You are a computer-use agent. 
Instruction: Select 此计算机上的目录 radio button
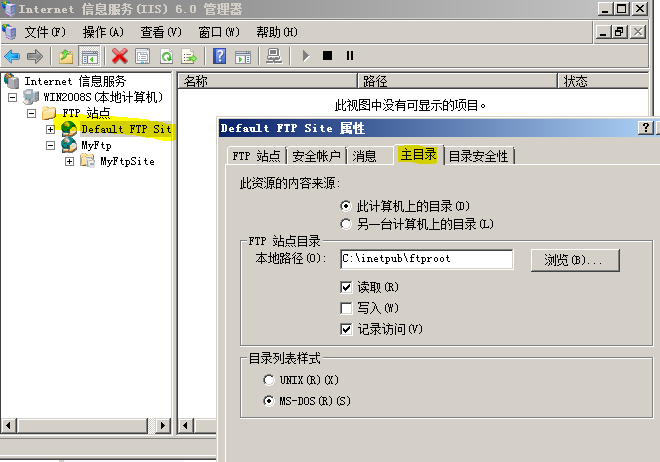click(346, 206)
